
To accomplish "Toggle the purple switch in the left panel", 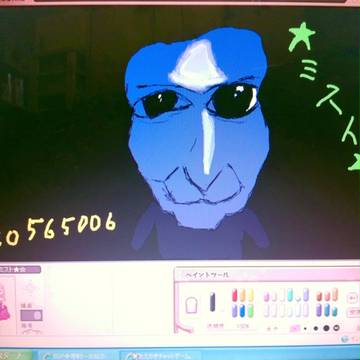I will pos(31,315).
